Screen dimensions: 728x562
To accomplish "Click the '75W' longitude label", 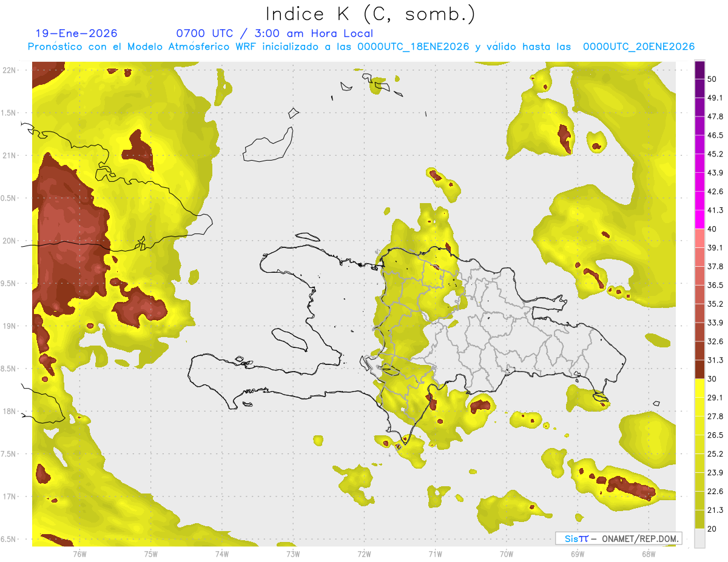I will click(x=151, y=554).
